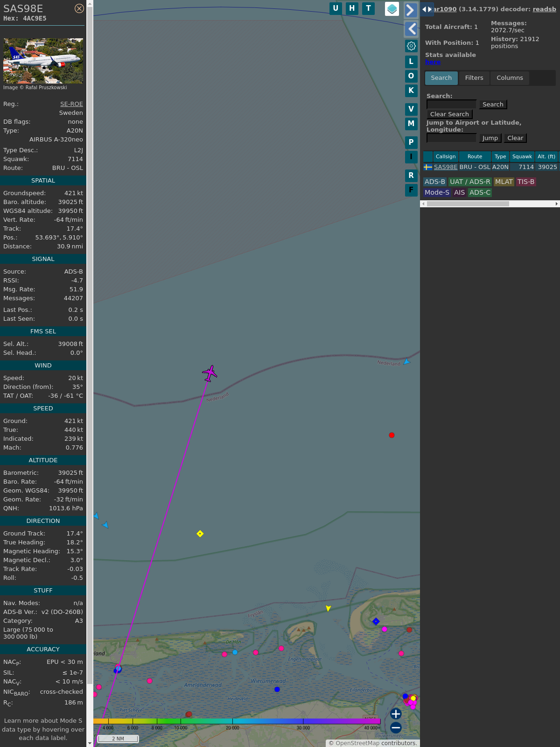
Task: Expand sidebar with right chevron arrow
Action: click(411, 10)
